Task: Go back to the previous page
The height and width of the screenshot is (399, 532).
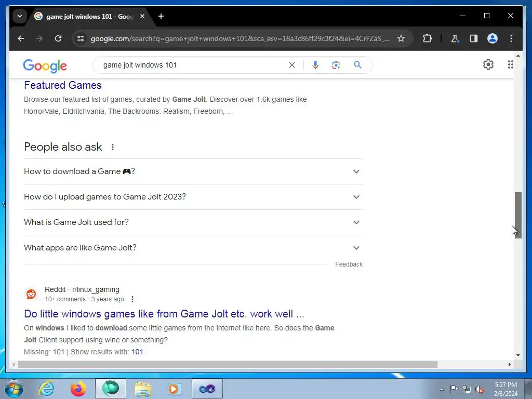Action: tap(21, 38)
